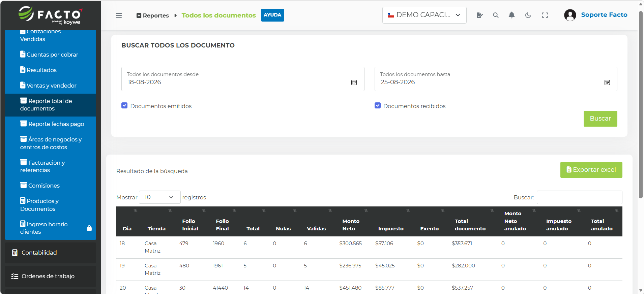Click the Todos los documentos desde date field

point(243,79)
